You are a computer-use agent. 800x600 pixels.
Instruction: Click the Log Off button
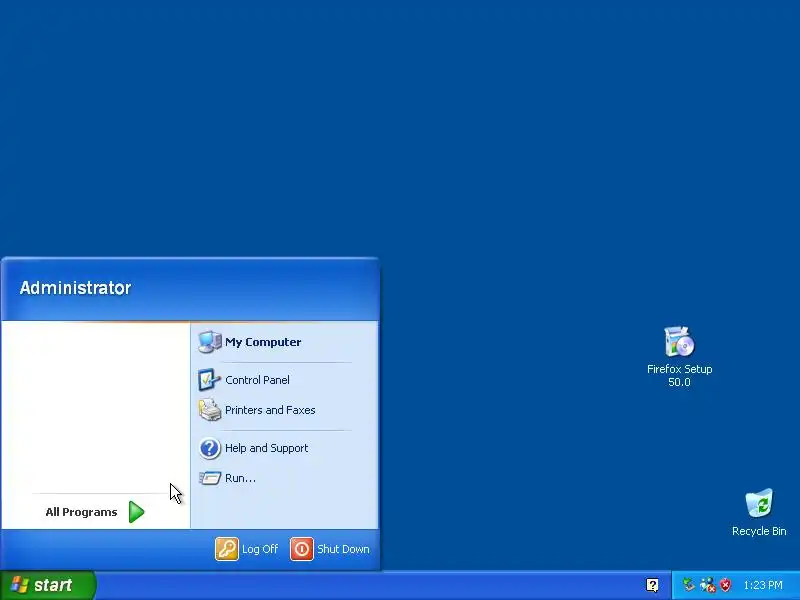coord(247,549)
